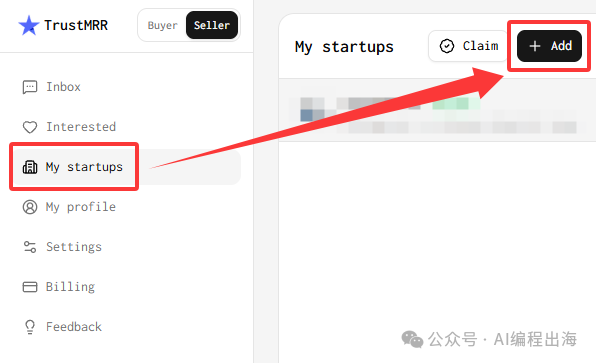
Task: Select the Seller mode toggle
Action: (x=212, y=25)
